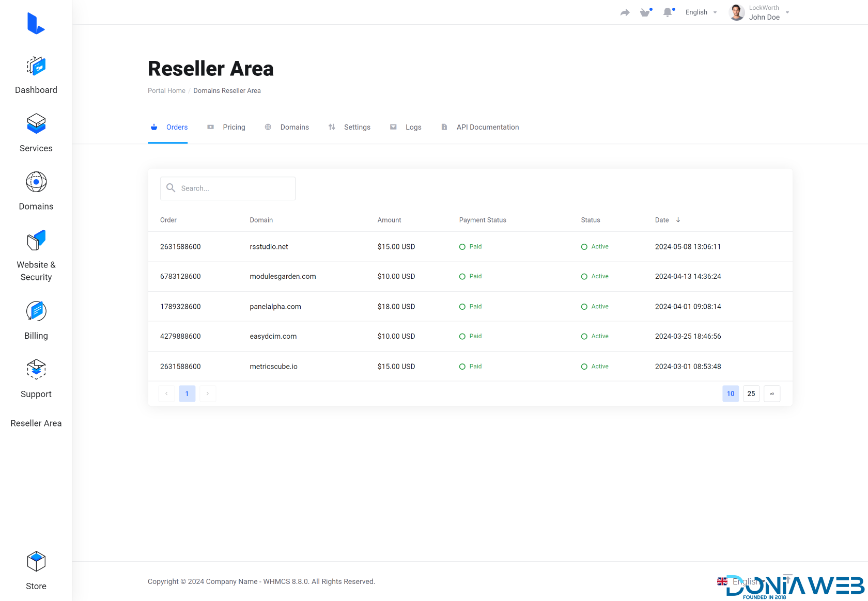Open the notifications bell icon
Screen dimensions: 868x601
click(668, 12)
